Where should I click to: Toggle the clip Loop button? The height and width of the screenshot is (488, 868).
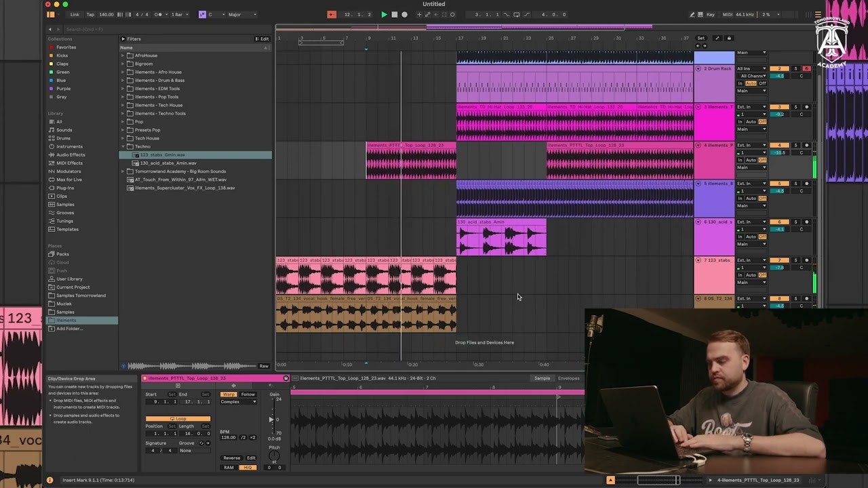(x=178, y=419)
